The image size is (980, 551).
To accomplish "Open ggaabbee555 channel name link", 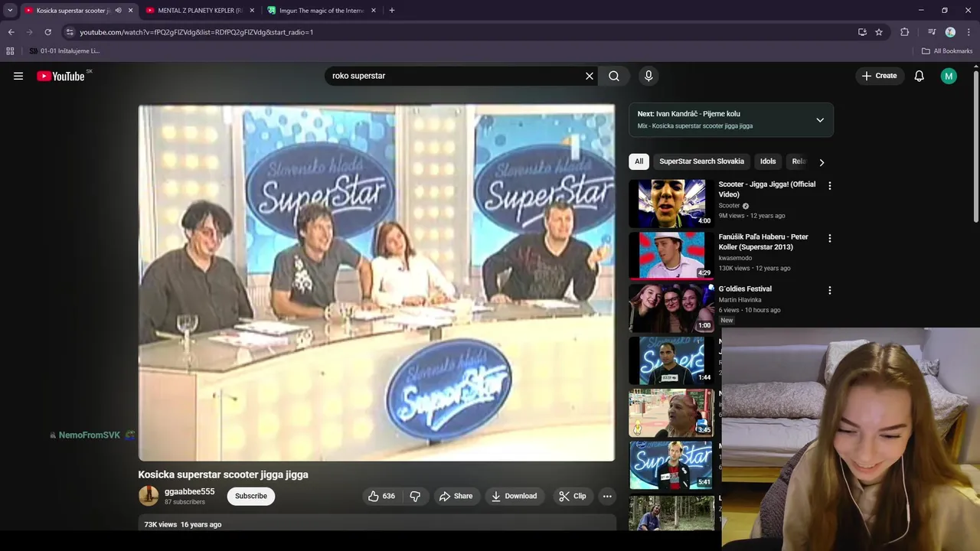I will tap(189, 491).
